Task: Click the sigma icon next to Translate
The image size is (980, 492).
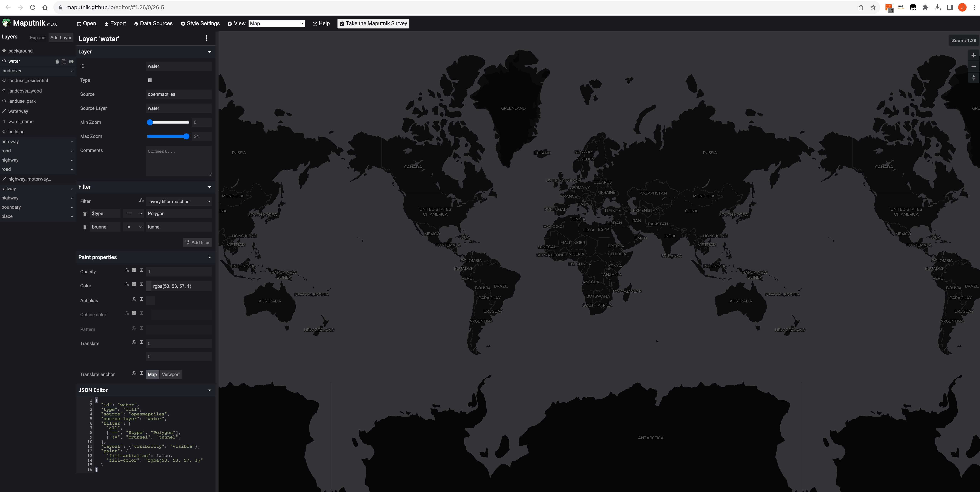Action: click(141, 342)
